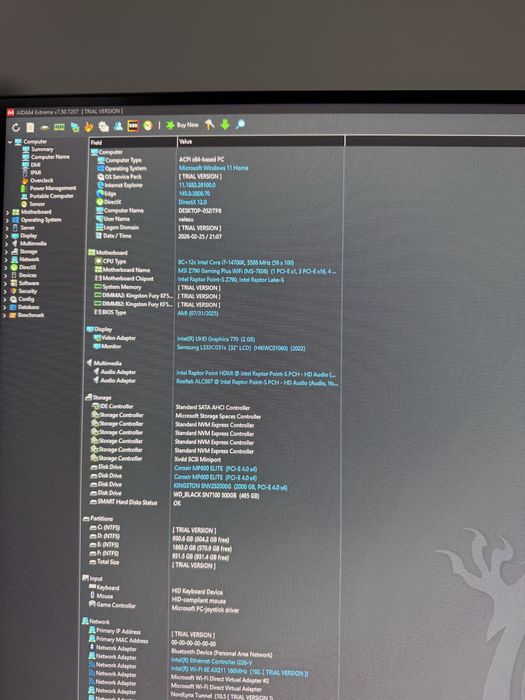Expand the Display tree node chevron
The height and width of the screenshot is (700, 525).
tap(7, 236)
